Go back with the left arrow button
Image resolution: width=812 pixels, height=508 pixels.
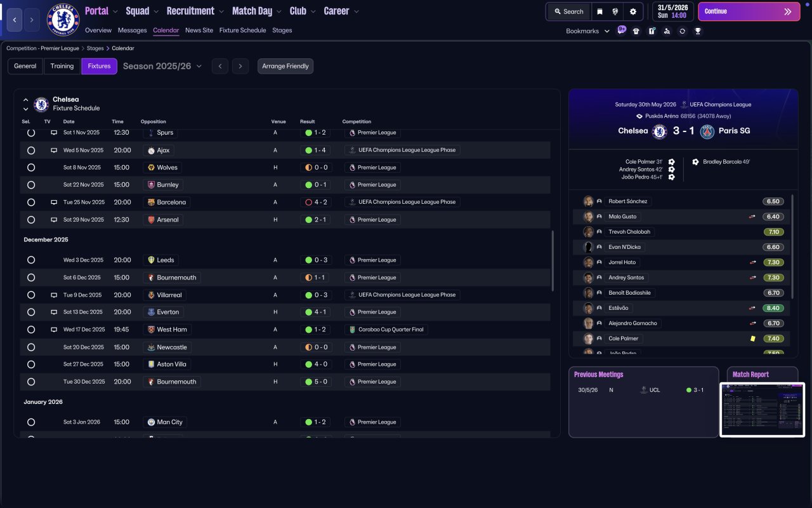point(15,20)
